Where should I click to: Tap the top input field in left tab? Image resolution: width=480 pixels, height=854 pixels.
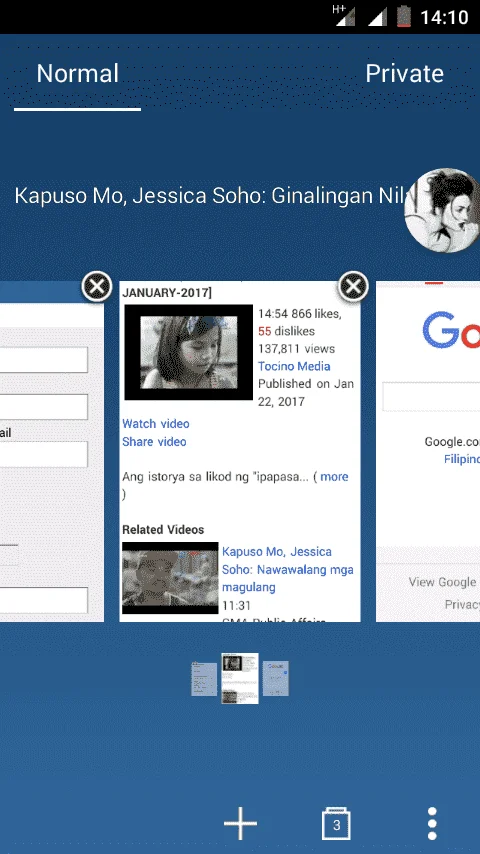click(44, 360)
